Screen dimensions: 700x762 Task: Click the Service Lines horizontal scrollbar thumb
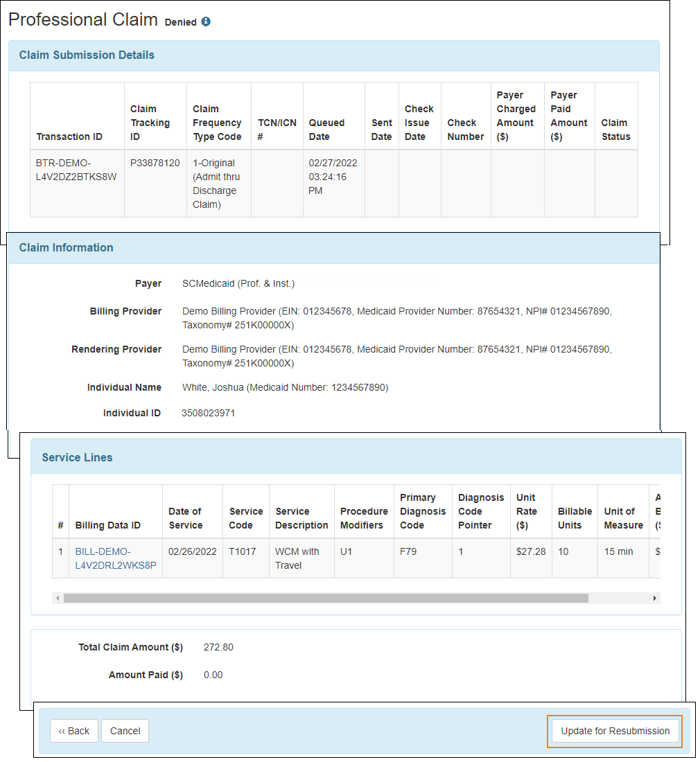326,598
